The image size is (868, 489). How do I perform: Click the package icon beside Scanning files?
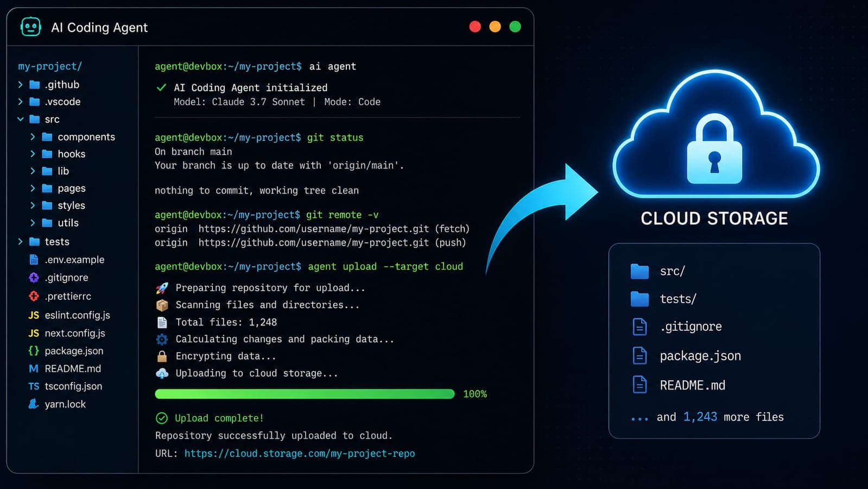click(162, 305)
